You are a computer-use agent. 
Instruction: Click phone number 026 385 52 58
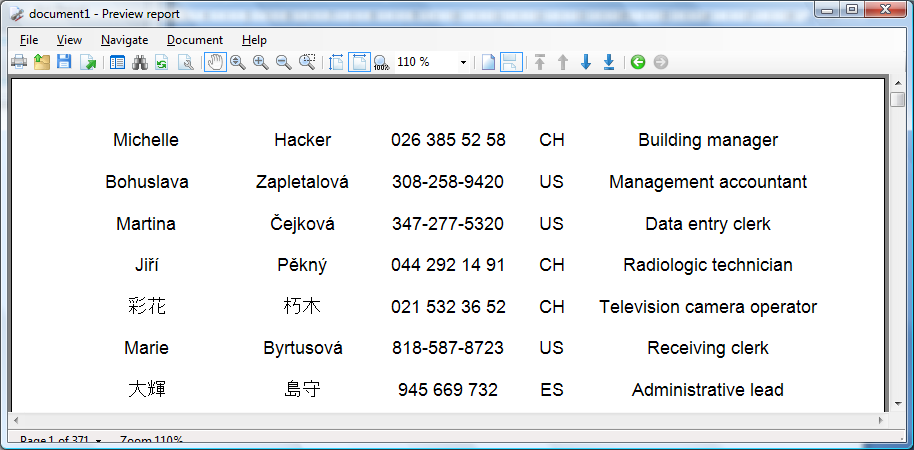pyautogui.click(x=448, y=140)
